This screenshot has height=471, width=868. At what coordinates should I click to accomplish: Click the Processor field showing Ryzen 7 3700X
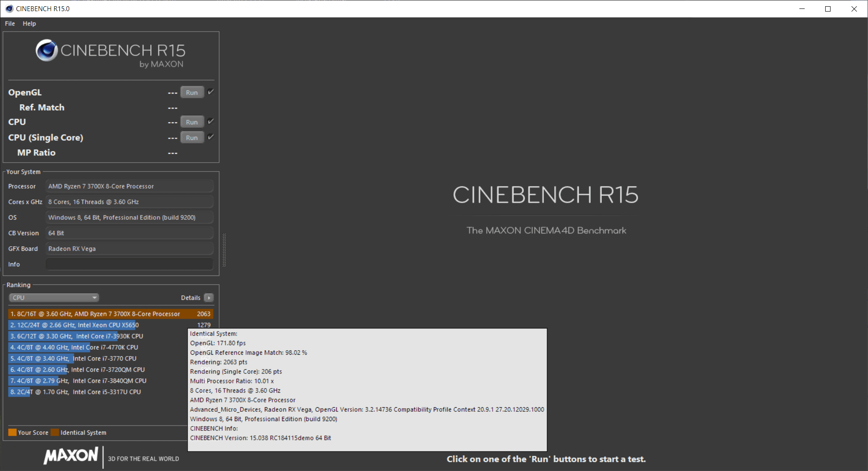coord(129,186)
